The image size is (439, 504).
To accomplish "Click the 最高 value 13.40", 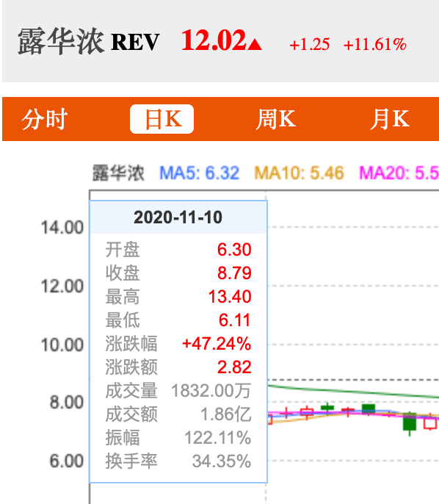I will point(230,296).
